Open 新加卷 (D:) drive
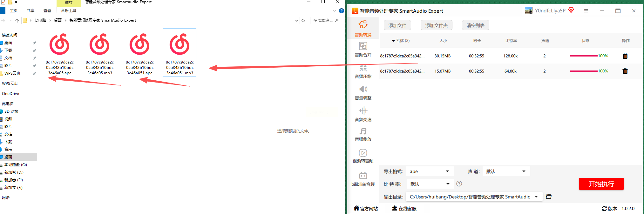This screenshot has width=644, height=214. pyautogui.click(x=14, y=172)
